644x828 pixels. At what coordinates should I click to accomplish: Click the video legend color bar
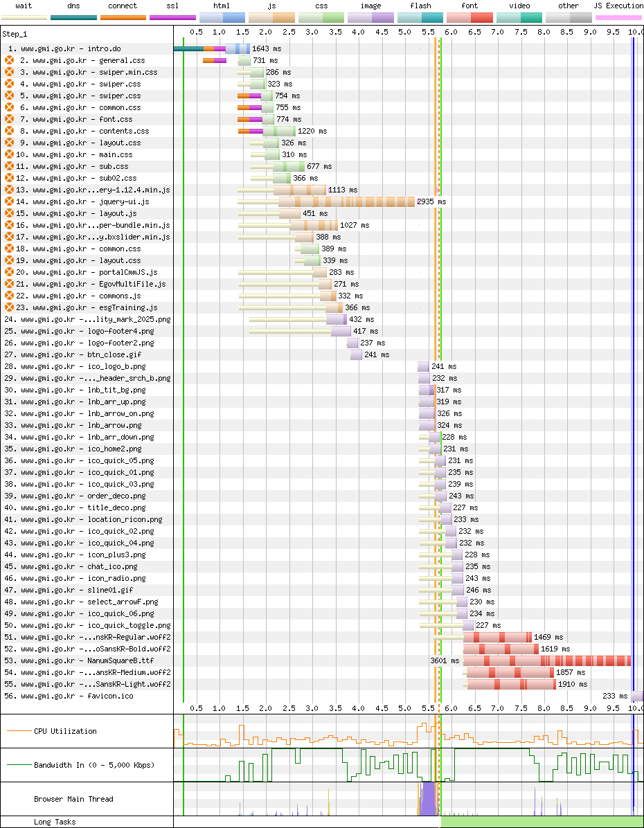click(x=519, y=17)
